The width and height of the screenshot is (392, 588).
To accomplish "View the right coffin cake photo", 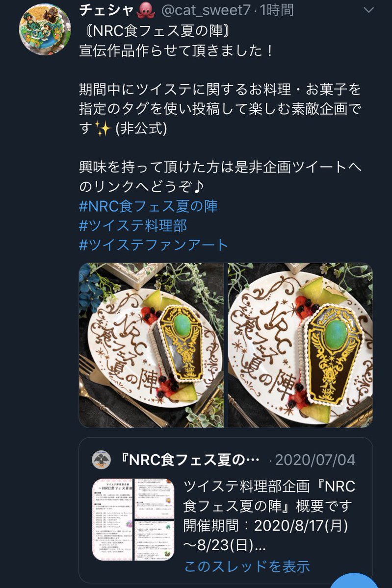I will click(x=300, y=345).
